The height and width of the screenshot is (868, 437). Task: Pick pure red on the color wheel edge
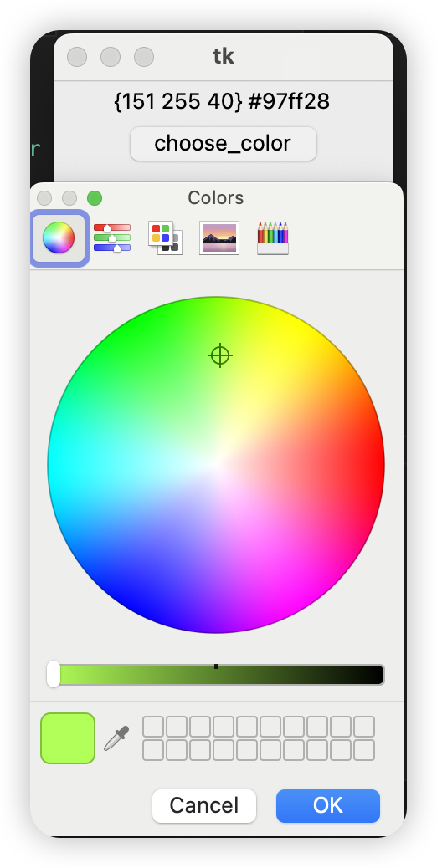tap(381, 465)
